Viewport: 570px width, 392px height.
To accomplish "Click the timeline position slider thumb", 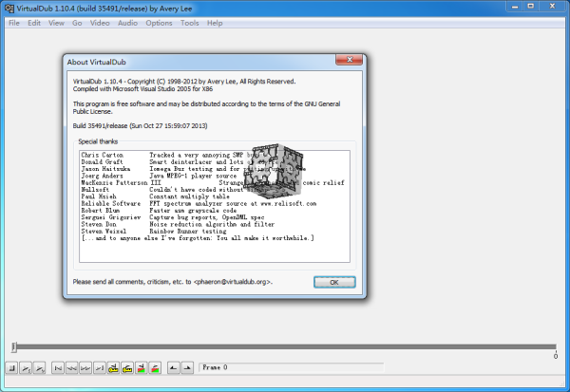I will (14, 347).
